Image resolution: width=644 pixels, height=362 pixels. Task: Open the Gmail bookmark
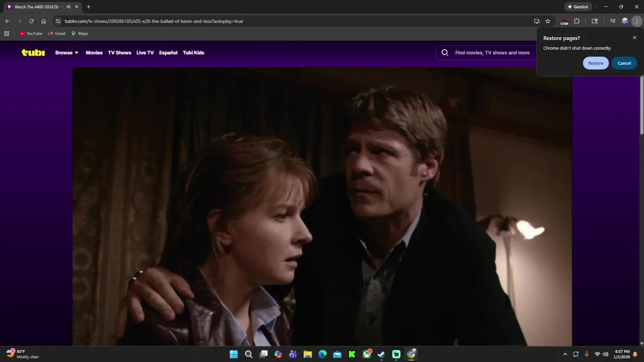tap(56, 34)
